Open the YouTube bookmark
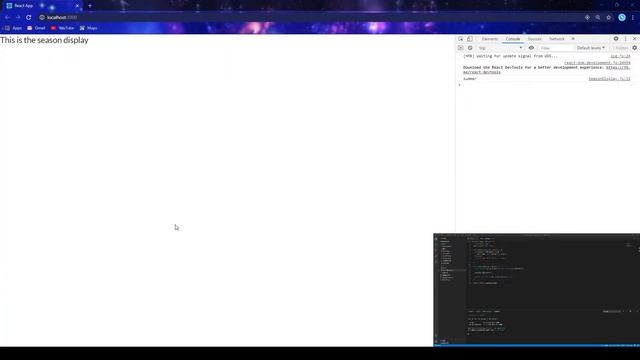The height and width of the screenshot is (360, 640). (x=62, y=28)
